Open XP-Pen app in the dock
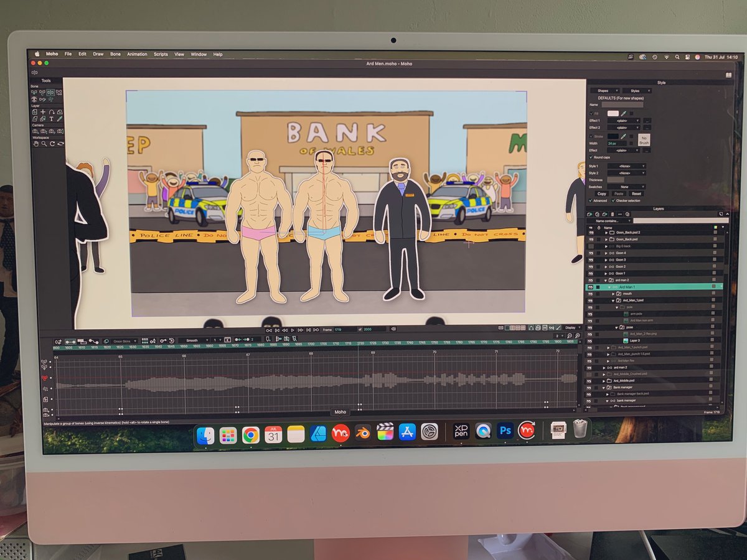The height and width of the screenshot is (560, 747). (461, 431)
